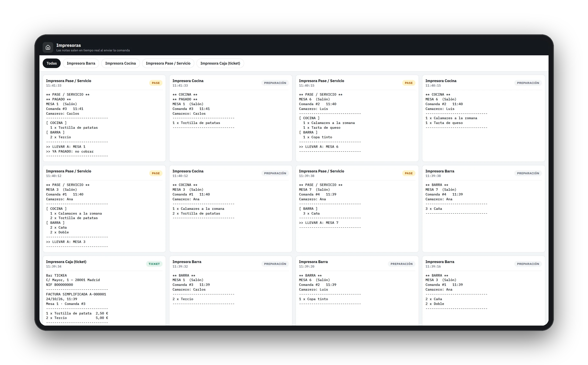The image size is (588, 365).
Task: Click '2 x Tercio 5,00 €' ticket line
Action: point(77,318)
